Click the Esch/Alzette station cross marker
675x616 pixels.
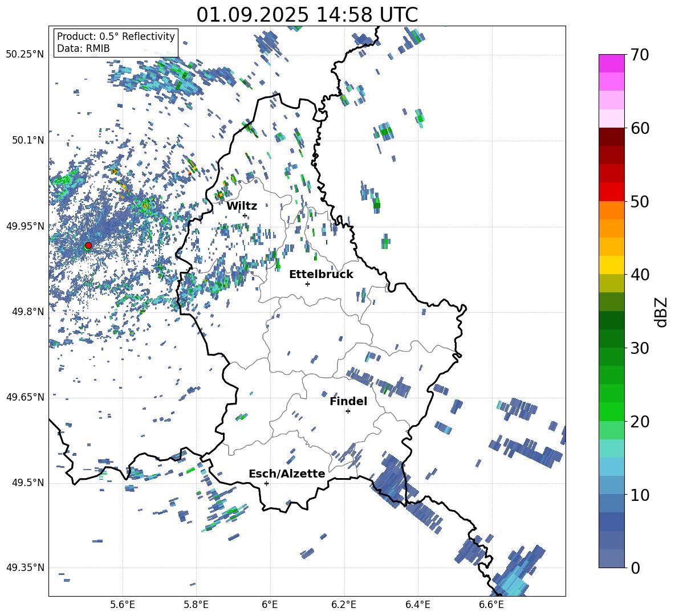(x=266, y=483)
